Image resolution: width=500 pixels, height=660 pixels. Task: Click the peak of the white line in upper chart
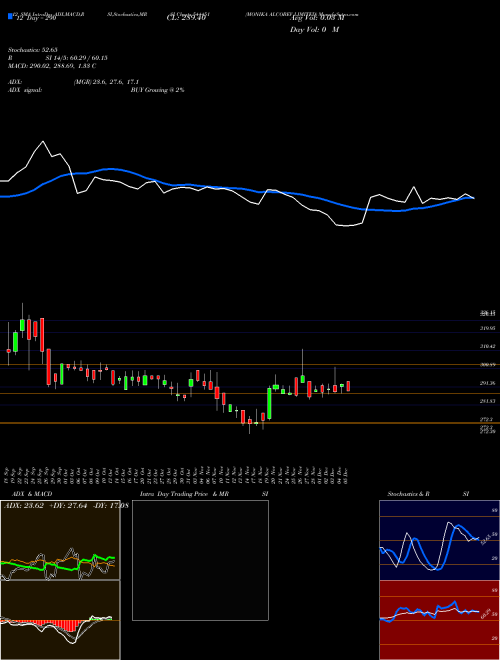[x=43, y=141]
